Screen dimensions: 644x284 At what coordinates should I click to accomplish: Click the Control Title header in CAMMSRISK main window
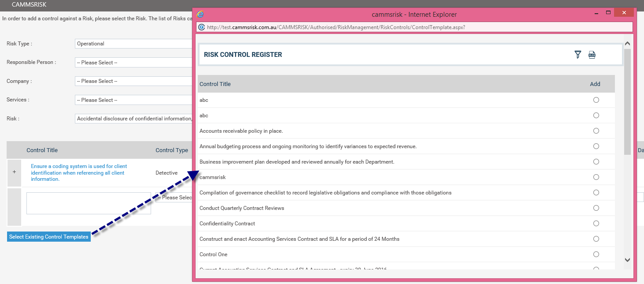pyautogui.click(x=42, y=150)
